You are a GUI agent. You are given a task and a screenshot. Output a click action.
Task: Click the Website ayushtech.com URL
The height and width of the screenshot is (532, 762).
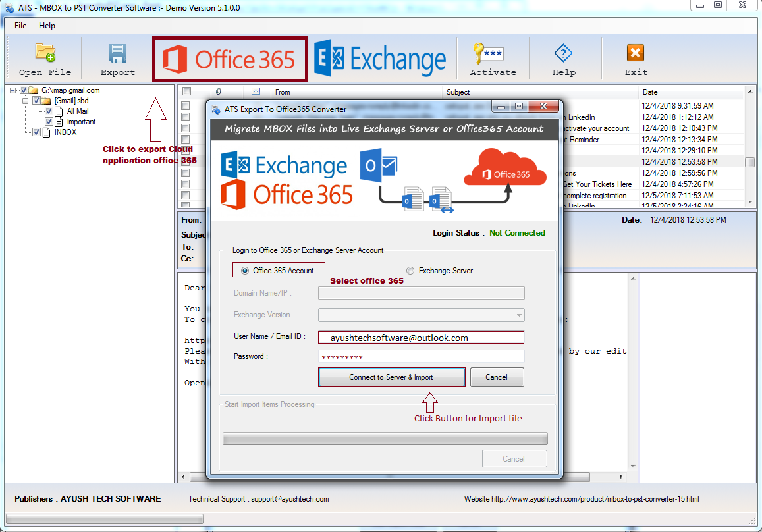pos(595,499)
